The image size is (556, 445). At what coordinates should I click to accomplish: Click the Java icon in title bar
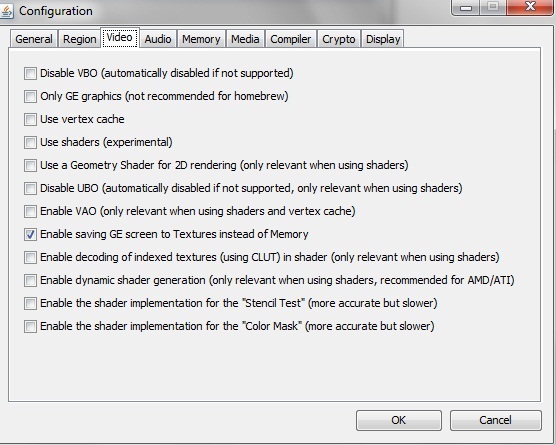click(x=6, y=11)
